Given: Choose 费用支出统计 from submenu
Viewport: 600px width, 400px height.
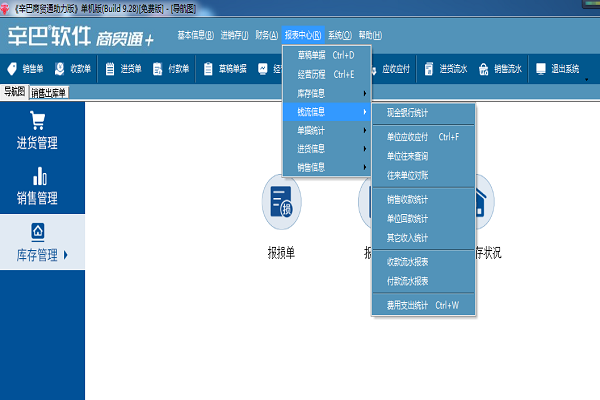Looking at the screenshot, I should pyautogui.click(x=424, y=305).
